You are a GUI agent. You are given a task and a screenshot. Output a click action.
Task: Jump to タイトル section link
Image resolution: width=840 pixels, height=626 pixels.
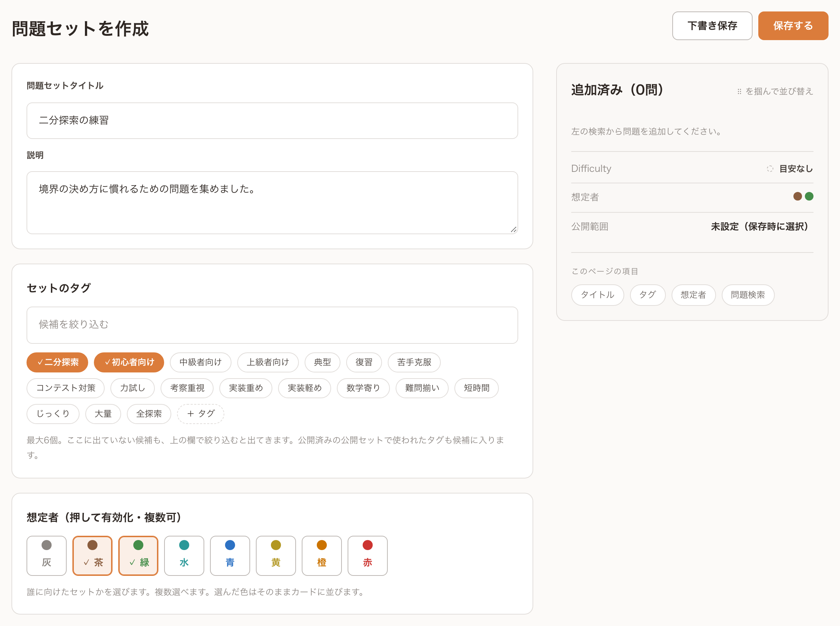click(597, 295)
